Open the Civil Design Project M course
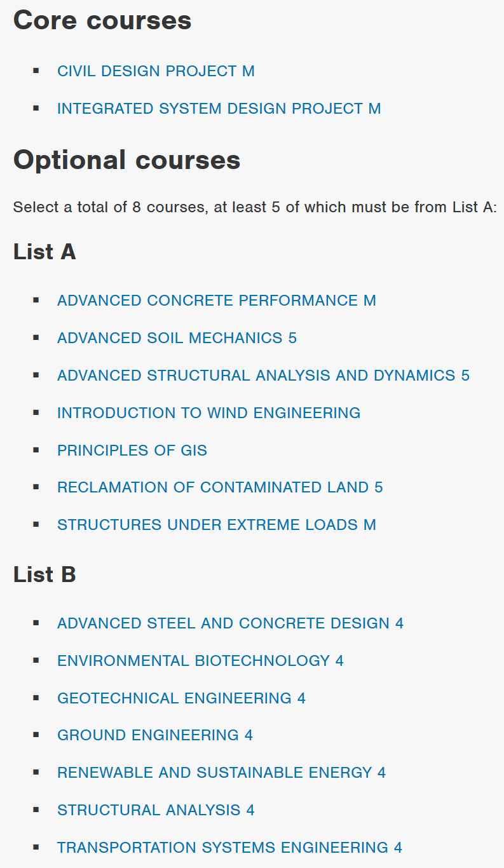The height and width of the screenshot is (868, 504). (156, 71)
